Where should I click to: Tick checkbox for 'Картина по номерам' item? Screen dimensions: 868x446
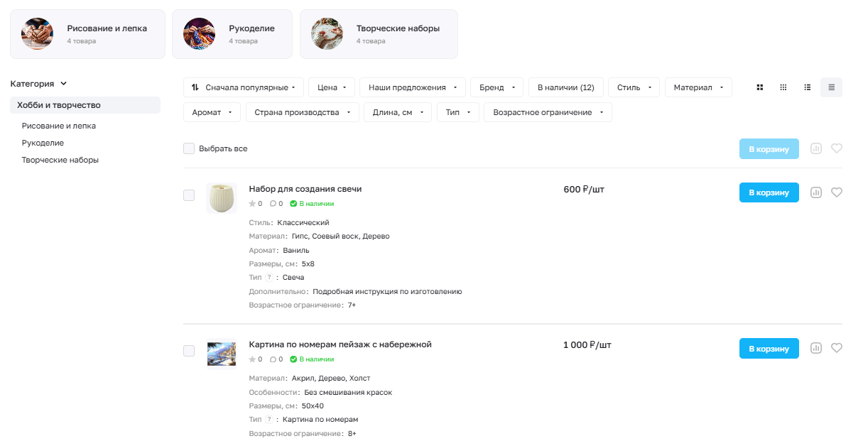pos(189,351)
